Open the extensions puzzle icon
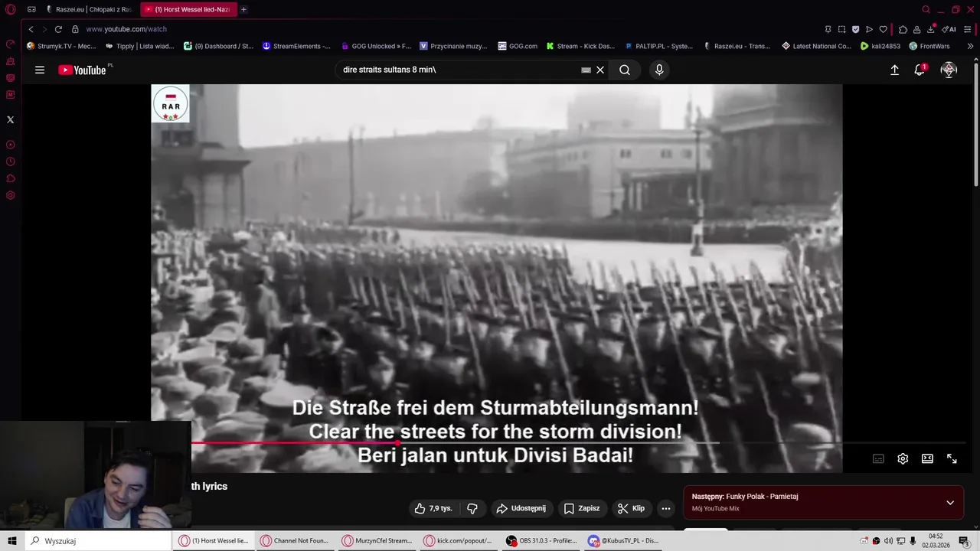The image size is (980, 551). (x=903, y=29)
